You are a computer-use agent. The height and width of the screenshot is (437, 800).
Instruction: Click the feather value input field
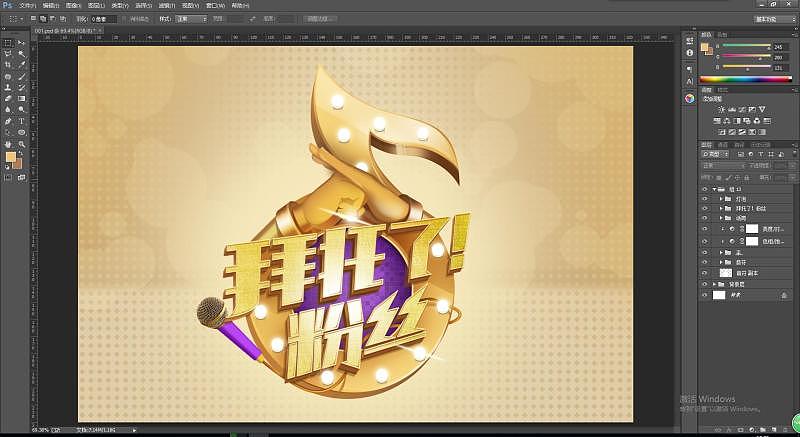click(104, 19)
